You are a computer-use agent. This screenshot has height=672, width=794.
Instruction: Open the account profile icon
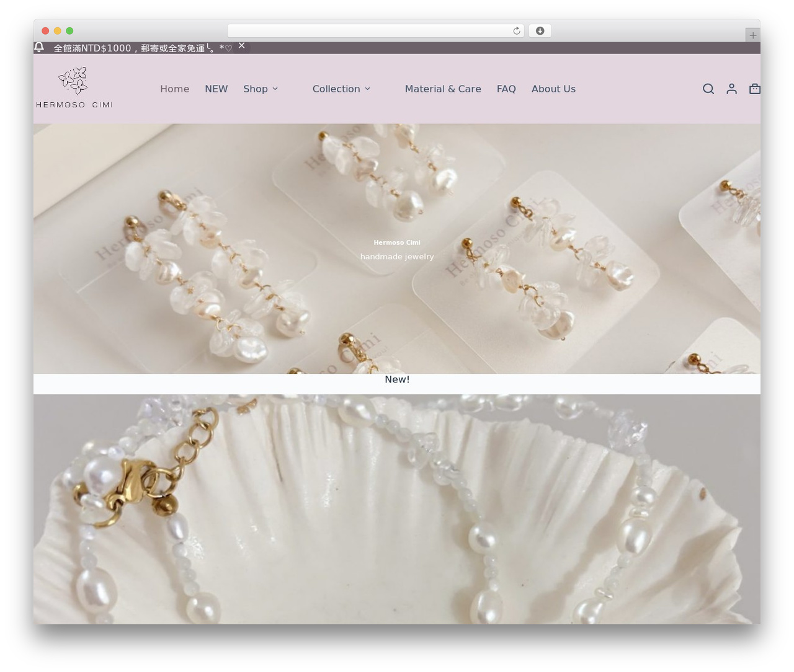tap(732, 89)
